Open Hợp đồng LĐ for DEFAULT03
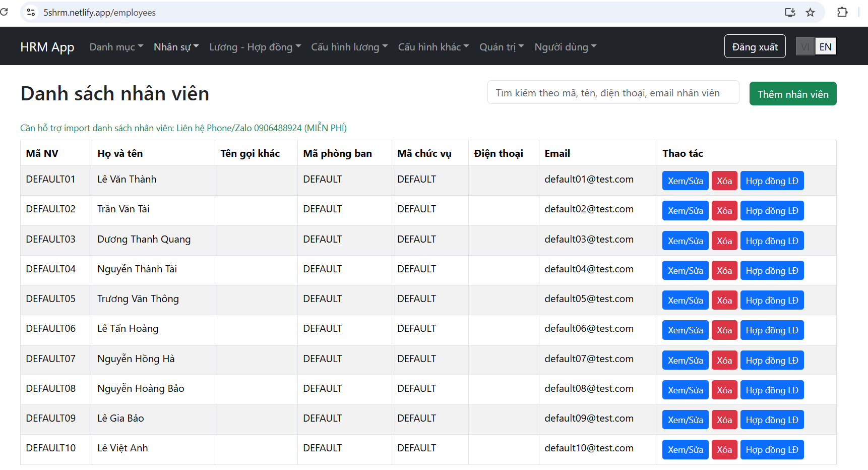 (x=772, y=241)
